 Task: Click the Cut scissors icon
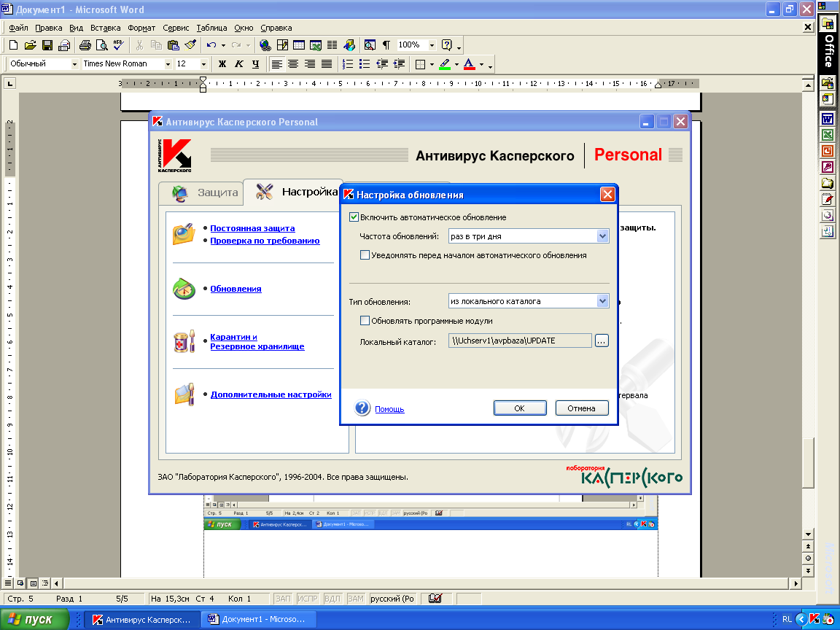click(x=139, y=45)
